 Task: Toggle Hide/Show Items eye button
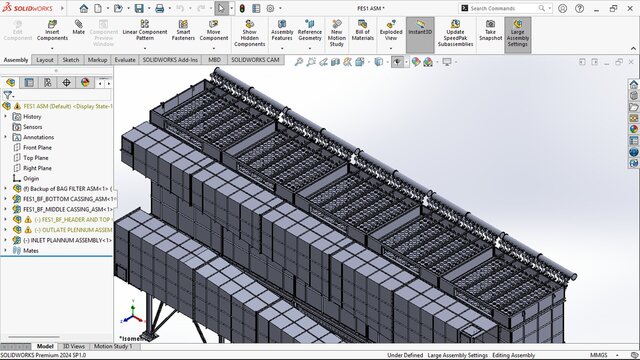click(397, 62)
